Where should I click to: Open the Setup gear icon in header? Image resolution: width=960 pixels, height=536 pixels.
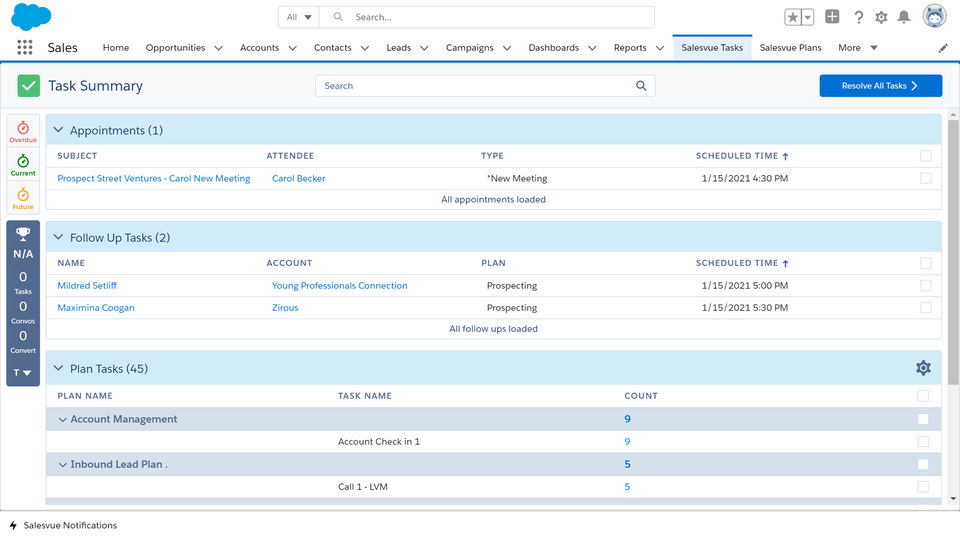881,17
